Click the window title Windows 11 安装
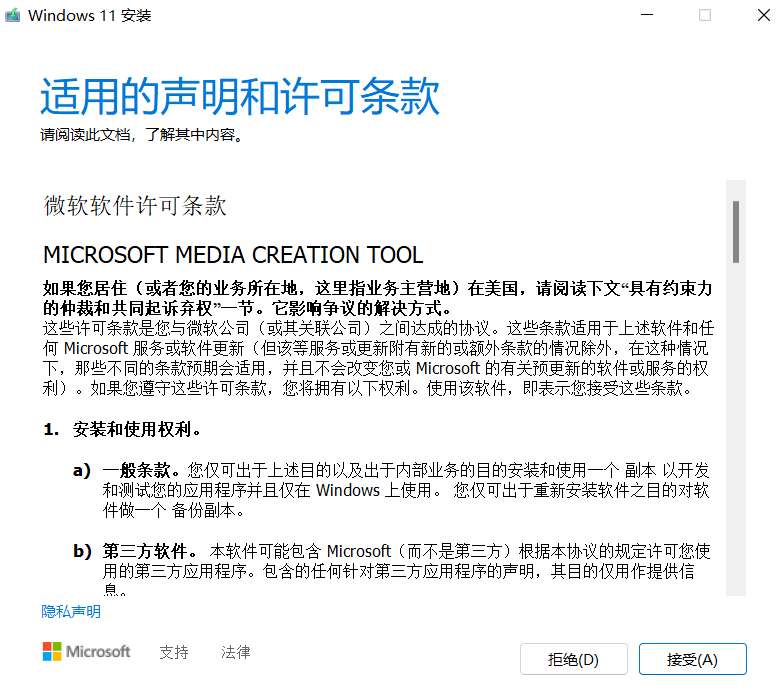The height and width of the screenshot is (696, 784). tap(90, 16)
